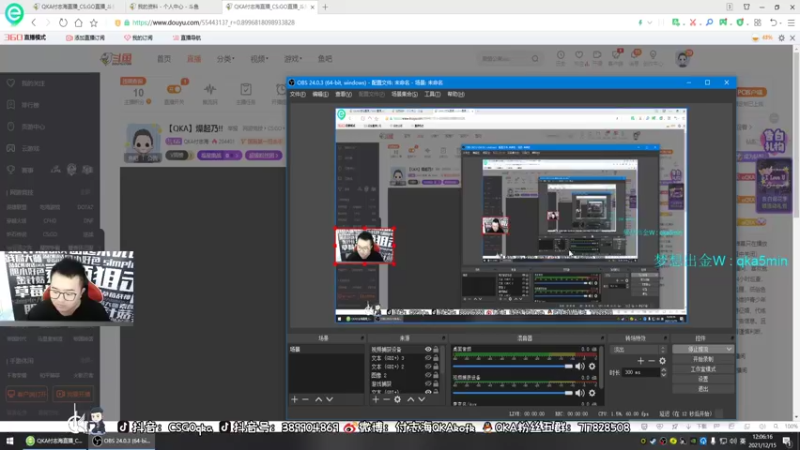Open Windows Start menu
This screenshot has width=800, height=450.
pos(9,441)
